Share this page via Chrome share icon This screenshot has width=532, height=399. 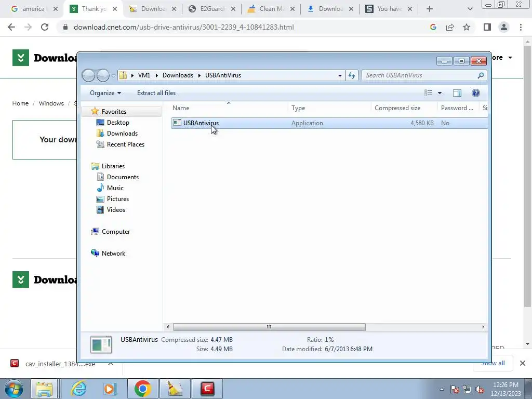[450, 27]
